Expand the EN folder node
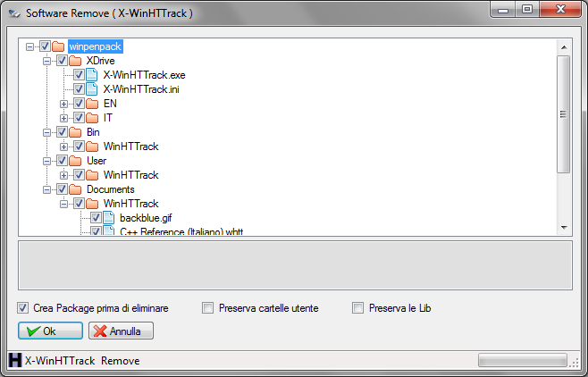This screenshot has width=588, height=377. tap(63, 104)
